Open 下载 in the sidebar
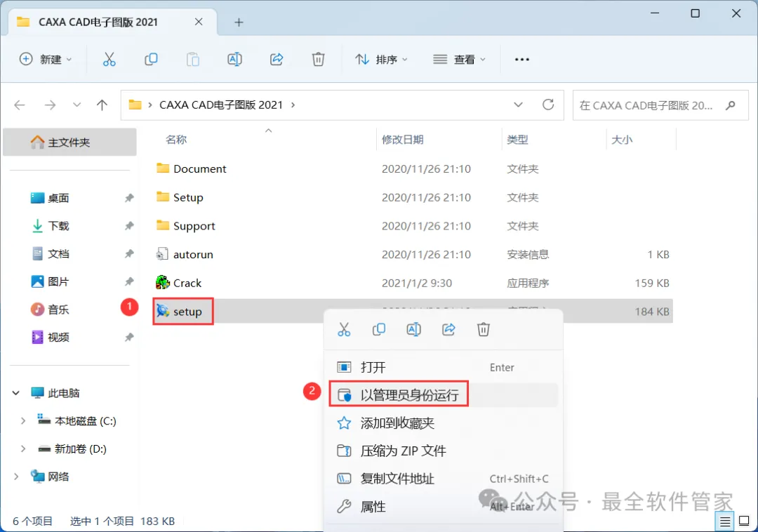 pyautogui.click(x=58, y=226)
